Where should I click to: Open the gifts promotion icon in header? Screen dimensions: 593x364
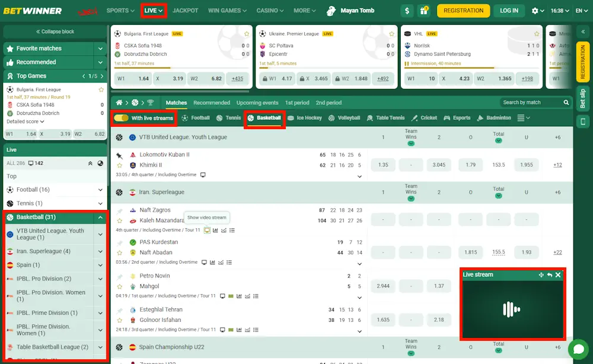[423, 10]
